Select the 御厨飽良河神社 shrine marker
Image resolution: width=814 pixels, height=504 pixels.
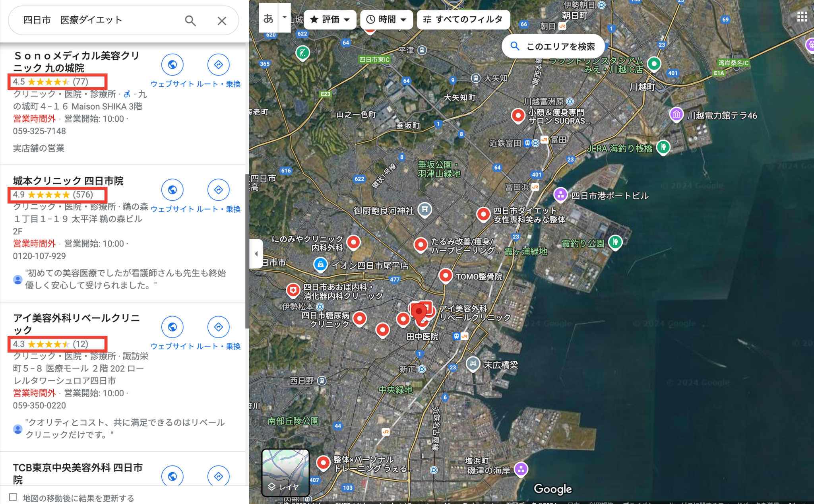point(425,209)
